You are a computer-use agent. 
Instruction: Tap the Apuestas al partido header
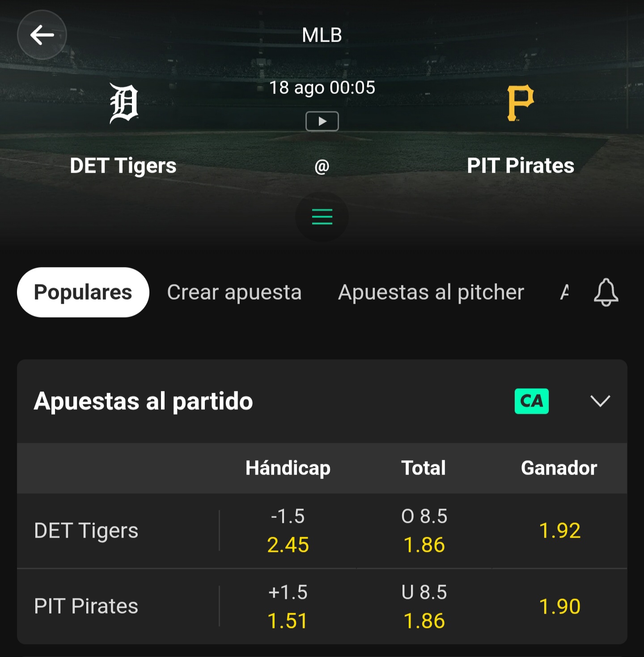click(144, 401)
